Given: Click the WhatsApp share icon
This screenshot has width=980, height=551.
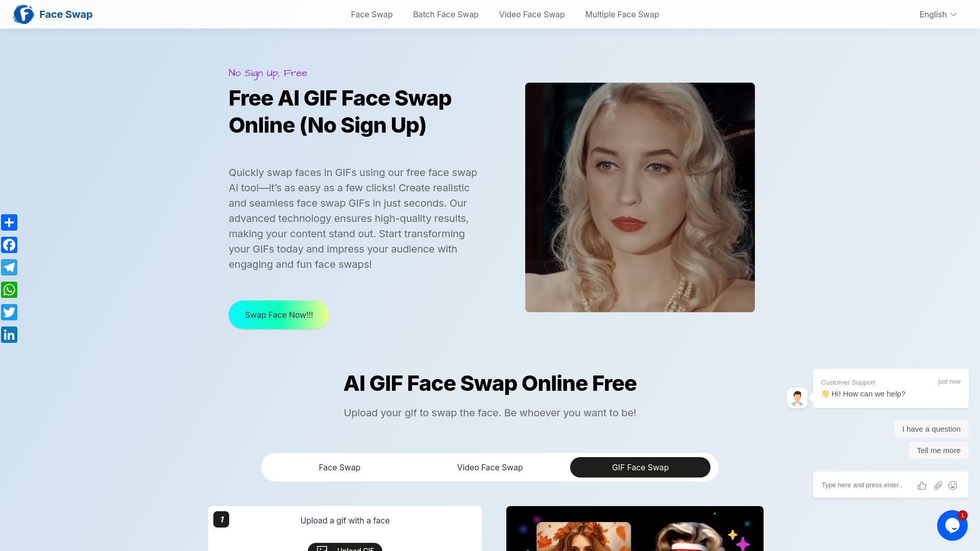Looking at the screenshot, I should click(x=9, y=289).
